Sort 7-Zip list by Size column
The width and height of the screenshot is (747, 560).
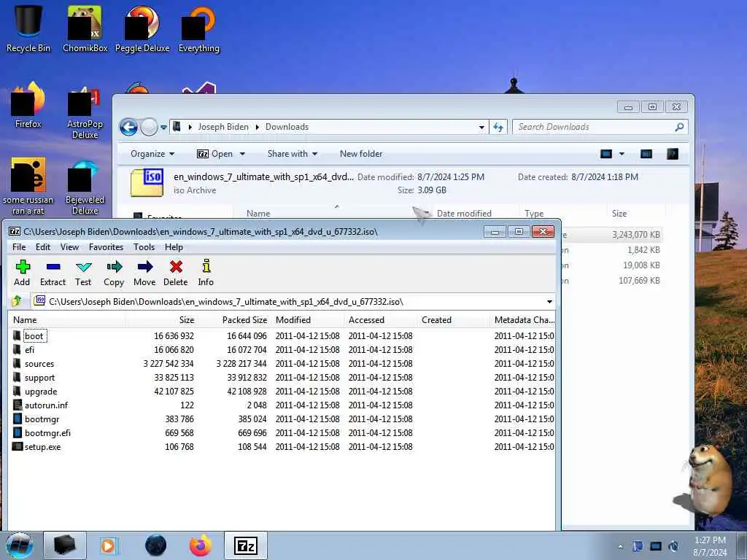click(x=161, y=320)
